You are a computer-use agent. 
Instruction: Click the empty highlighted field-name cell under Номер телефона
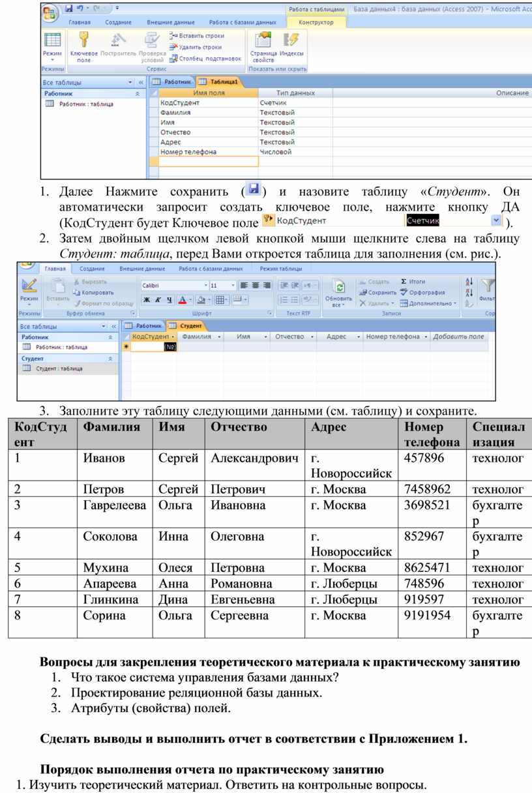(x=209, y=161)
